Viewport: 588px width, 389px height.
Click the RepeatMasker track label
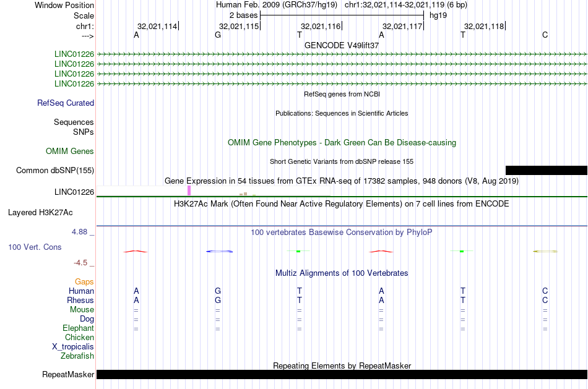pyautogui.click(x=68, y=374)
